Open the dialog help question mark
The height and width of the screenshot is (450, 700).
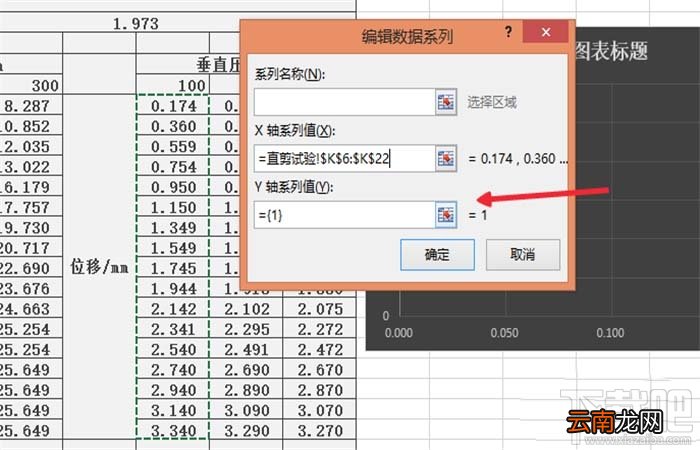coord(508,32)
